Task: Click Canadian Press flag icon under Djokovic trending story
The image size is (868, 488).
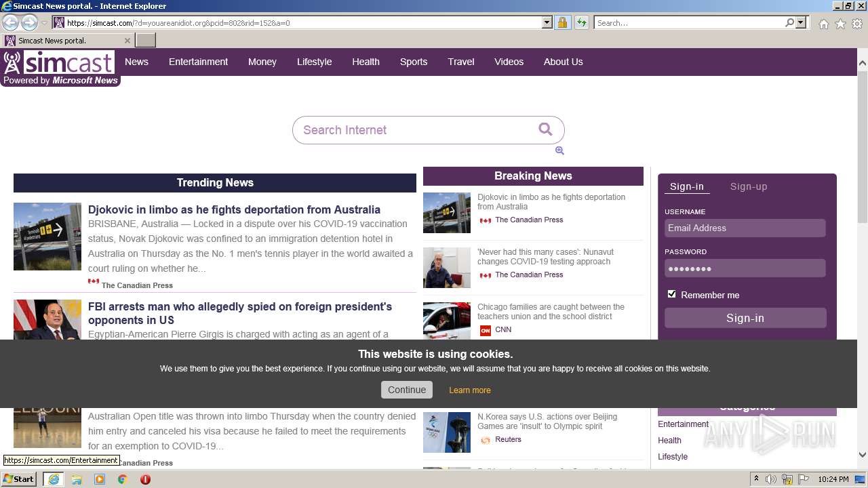Action: coord(94,282)
